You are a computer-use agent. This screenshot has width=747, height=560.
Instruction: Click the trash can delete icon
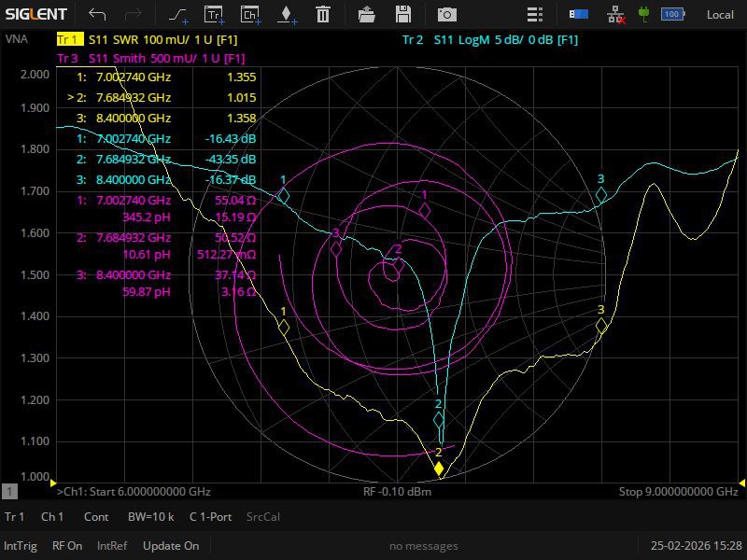point(322,14)
